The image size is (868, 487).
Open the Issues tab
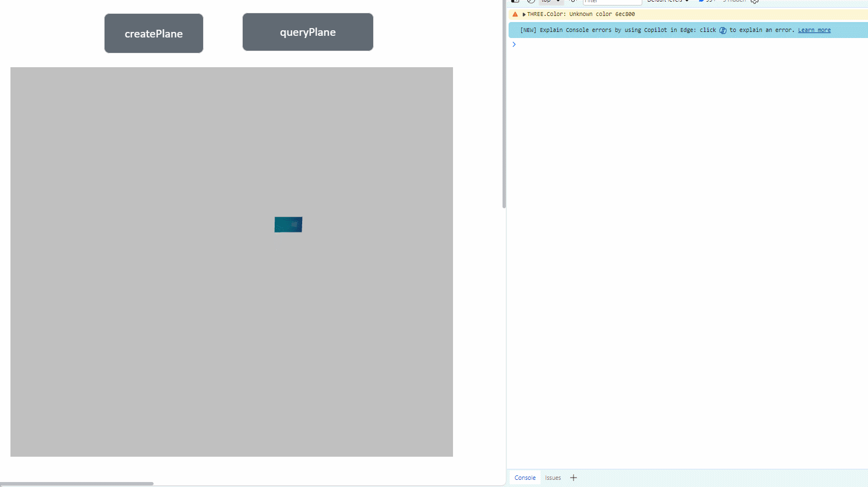553,478
